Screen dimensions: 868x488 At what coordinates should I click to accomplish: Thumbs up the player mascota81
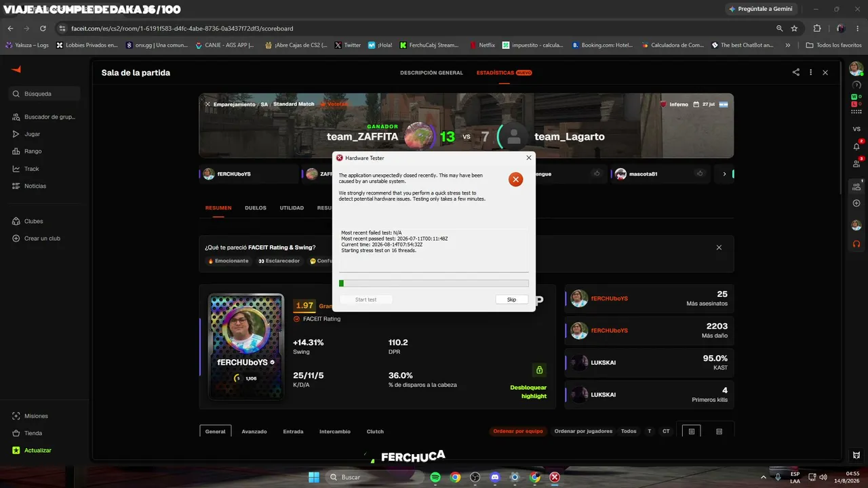click(x=700, y=174)
